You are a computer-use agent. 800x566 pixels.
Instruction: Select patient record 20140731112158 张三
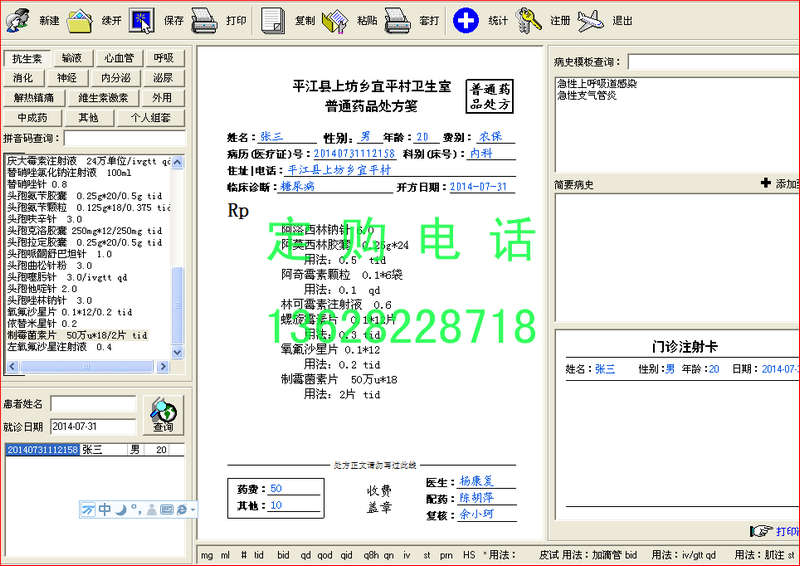click(x=94, y=450)
